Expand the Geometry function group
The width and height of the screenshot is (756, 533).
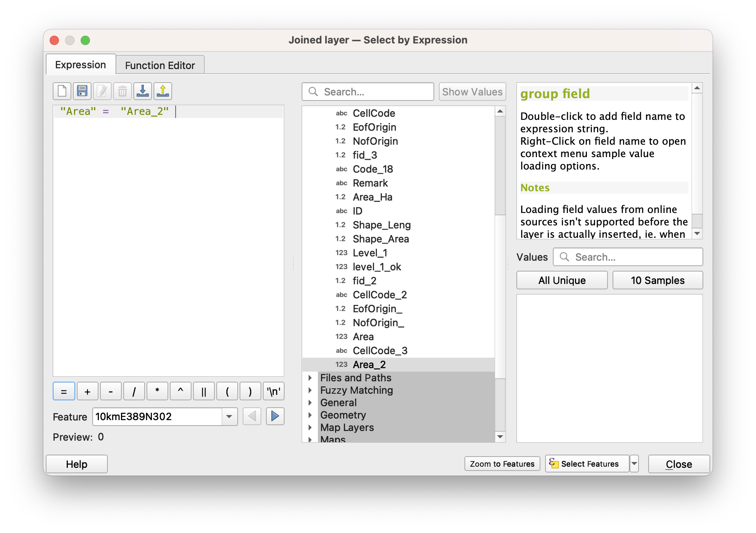(x=310, y=415)
